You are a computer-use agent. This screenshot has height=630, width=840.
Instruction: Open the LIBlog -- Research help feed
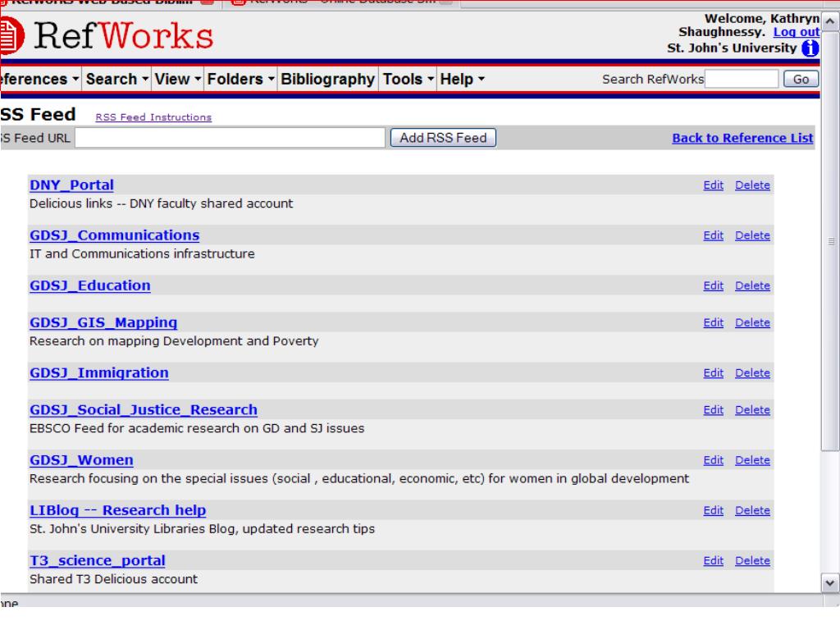coord(118,511)
